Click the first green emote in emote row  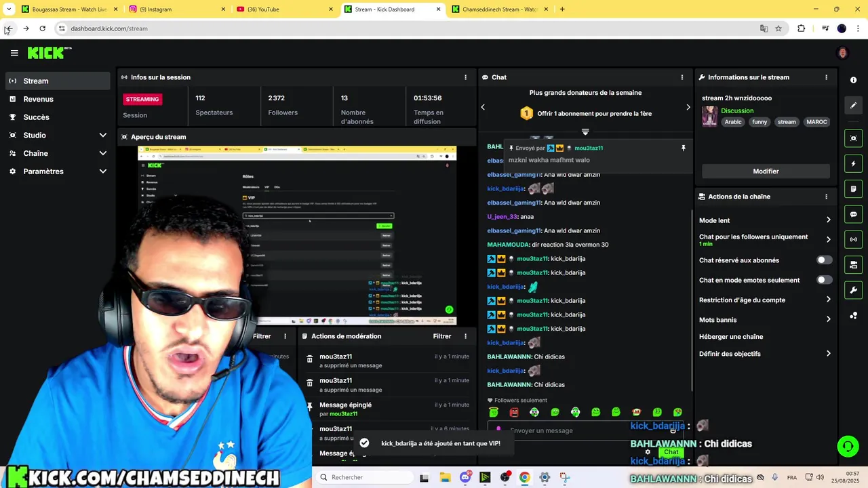click(x=494, y=412)
